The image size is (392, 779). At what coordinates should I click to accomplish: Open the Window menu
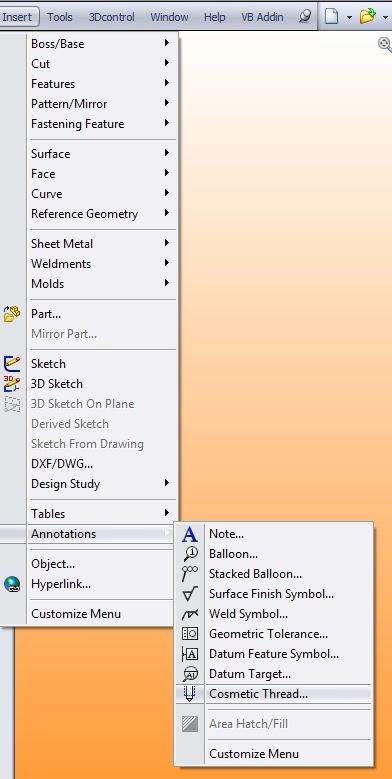coord(169,17)
